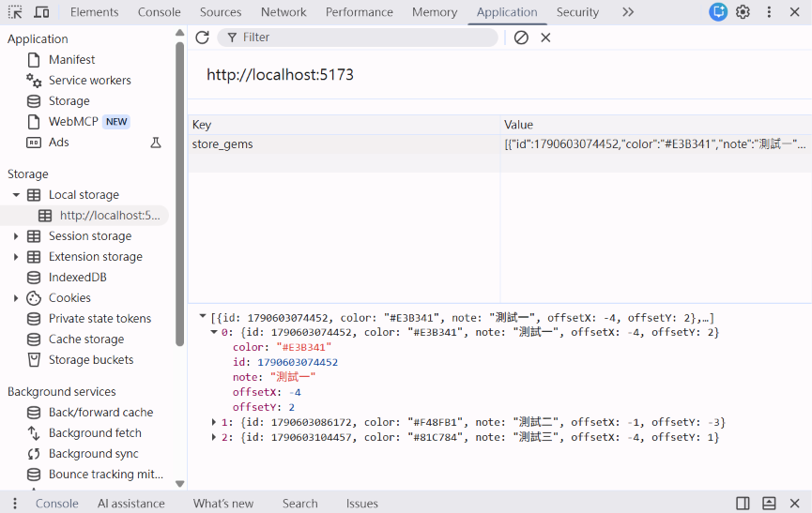This screenshot has height=513, width=812.
Task: Open Storage buckets item
Action: pos(91,360)
